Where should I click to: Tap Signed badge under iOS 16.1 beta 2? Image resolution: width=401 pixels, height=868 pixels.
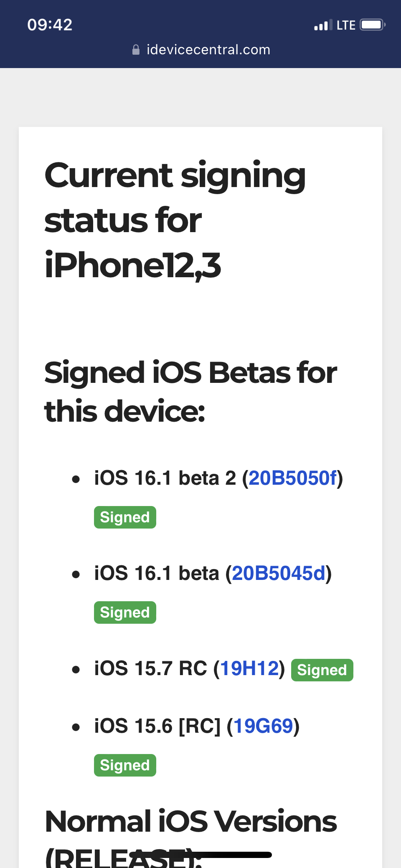tap(125, 517)
